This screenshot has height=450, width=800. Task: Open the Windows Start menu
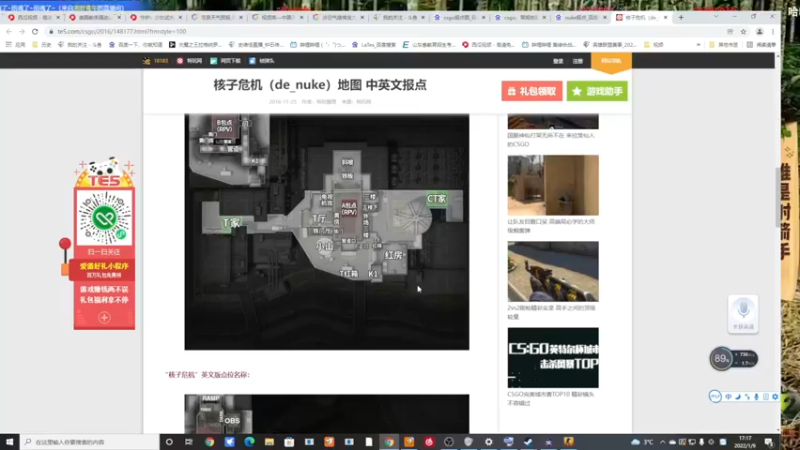[x=9, y=442]
